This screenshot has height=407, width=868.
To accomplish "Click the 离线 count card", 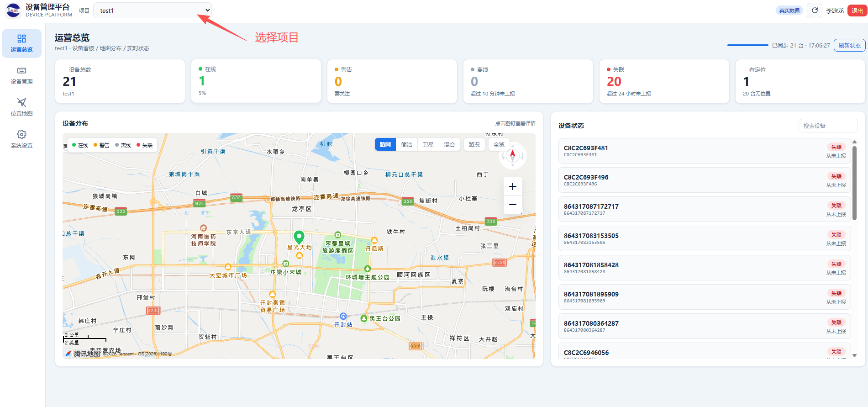I will click(528, 81).
